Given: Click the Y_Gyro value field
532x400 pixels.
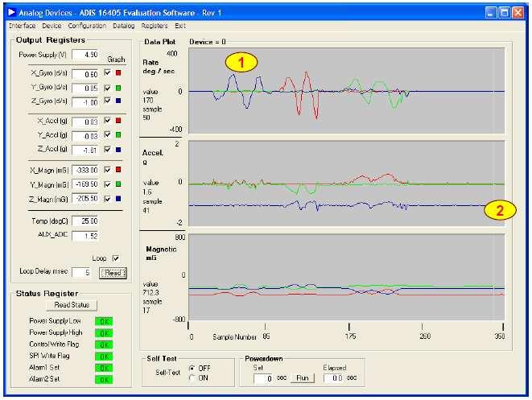Looking at the screenshot, I should click(85, 89).
